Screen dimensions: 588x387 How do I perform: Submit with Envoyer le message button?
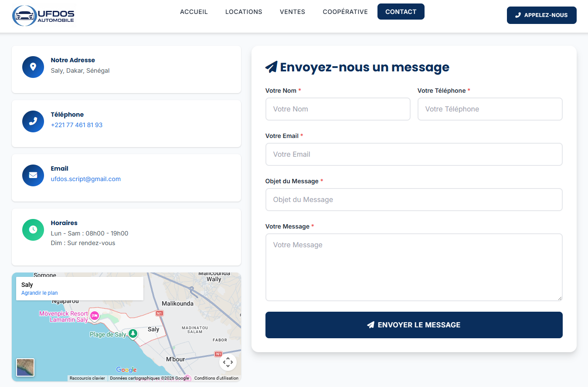click(414, 325)
